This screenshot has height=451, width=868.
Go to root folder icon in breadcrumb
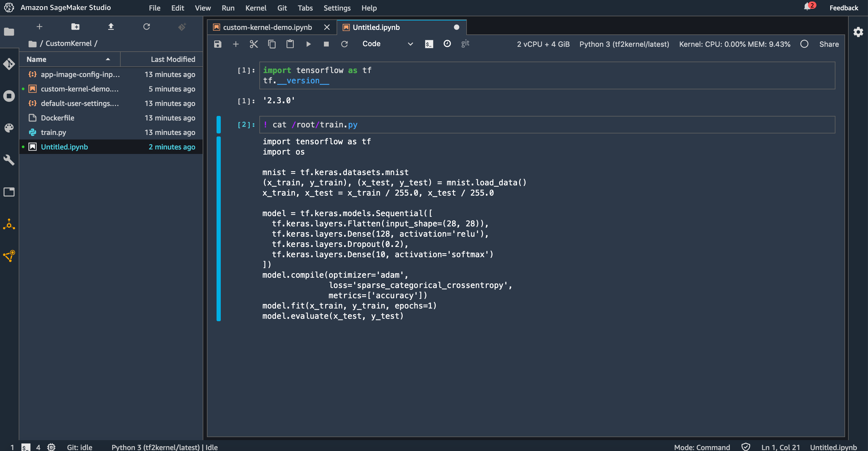[x=32, y=43]
